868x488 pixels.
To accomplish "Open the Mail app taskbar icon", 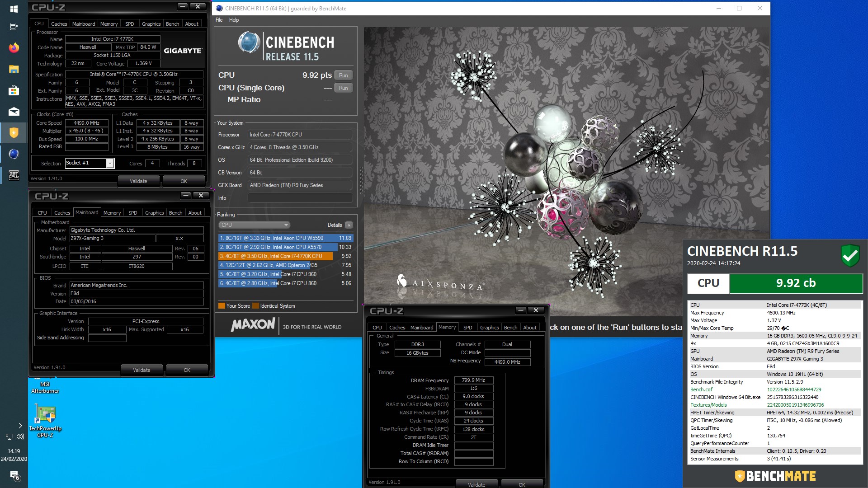I will click(x=14, y=112).
